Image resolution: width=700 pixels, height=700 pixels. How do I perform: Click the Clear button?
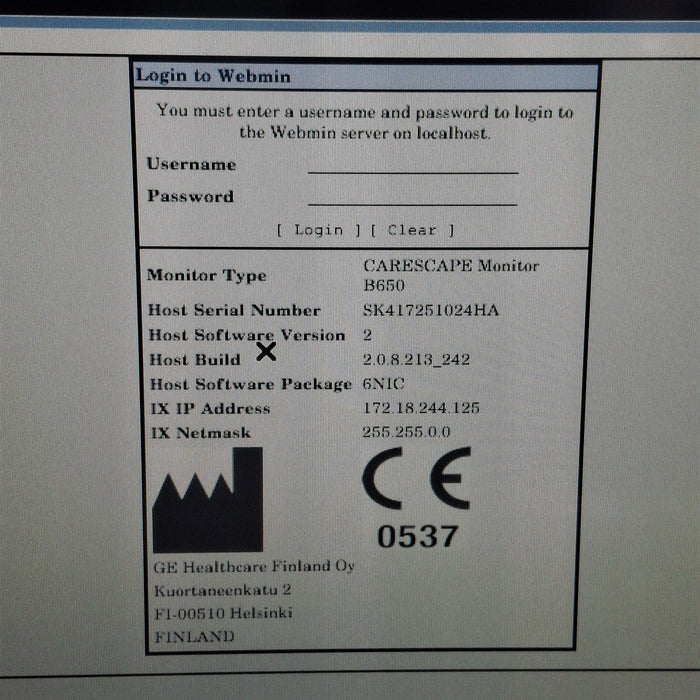[412, 230]
